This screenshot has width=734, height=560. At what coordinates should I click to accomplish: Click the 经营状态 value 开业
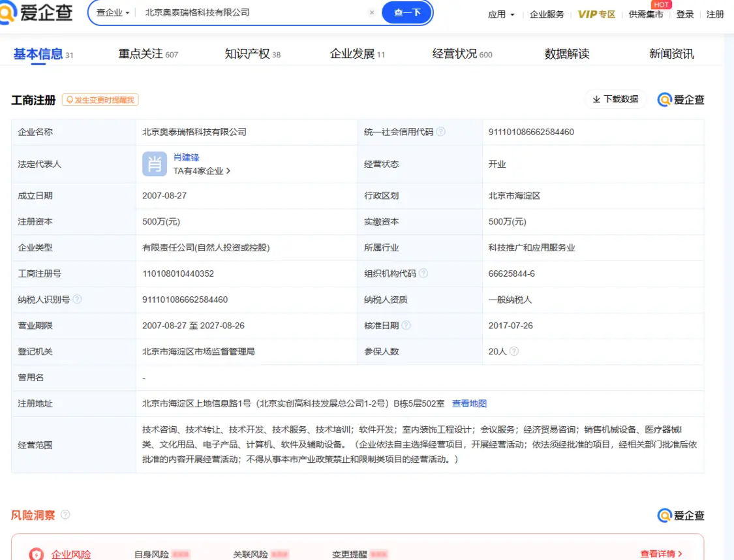pos(497,164)
